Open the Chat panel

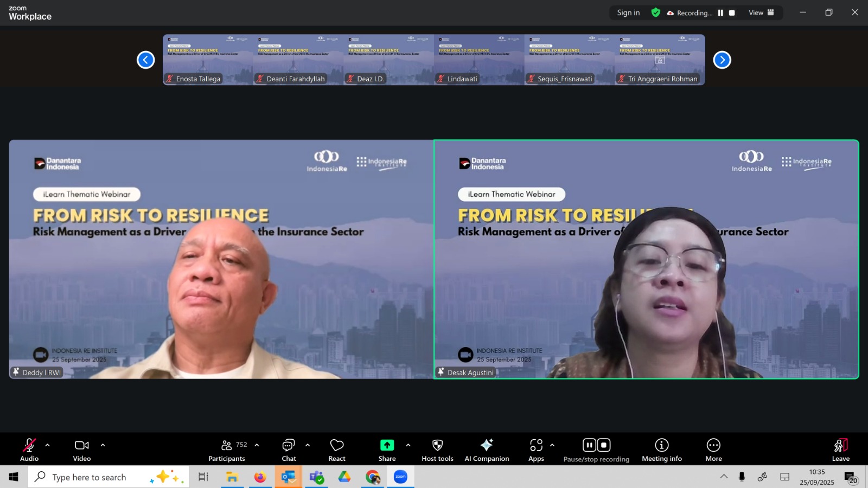click(x=289, y=450)
